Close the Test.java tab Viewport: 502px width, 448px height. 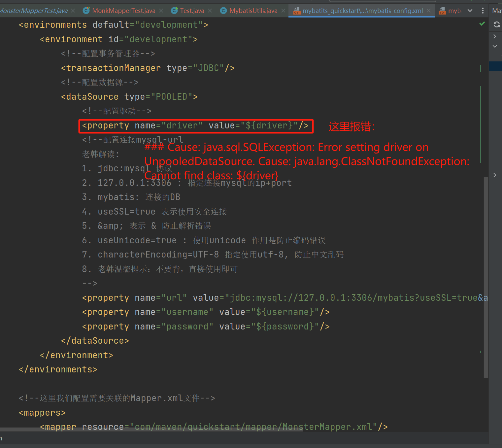click(210, 10)
